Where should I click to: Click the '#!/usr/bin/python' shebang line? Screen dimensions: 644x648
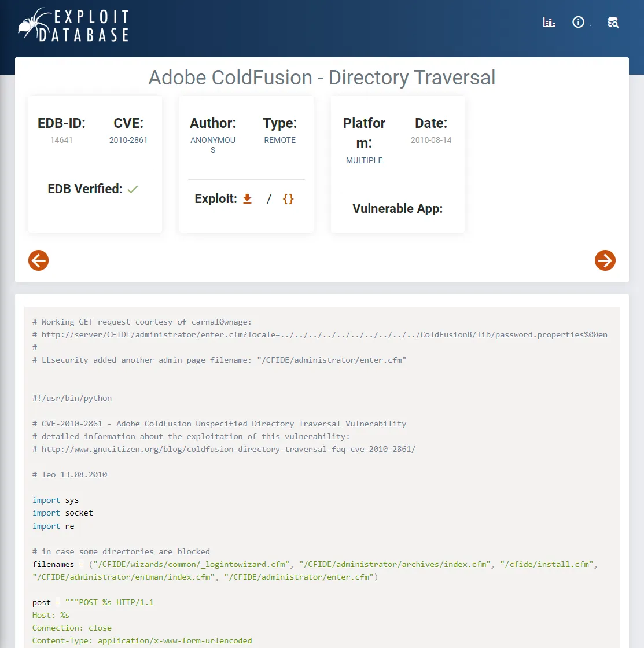pos(72,399)
